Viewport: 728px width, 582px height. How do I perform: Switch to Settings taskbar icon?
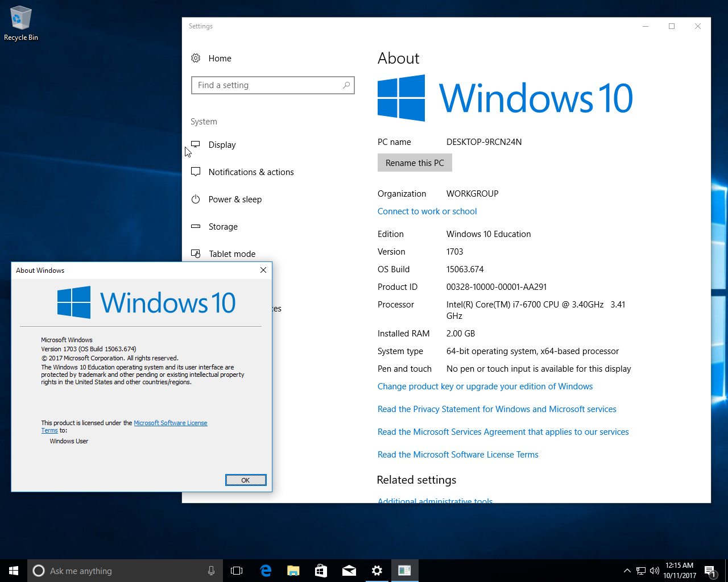tap(377, 571)
